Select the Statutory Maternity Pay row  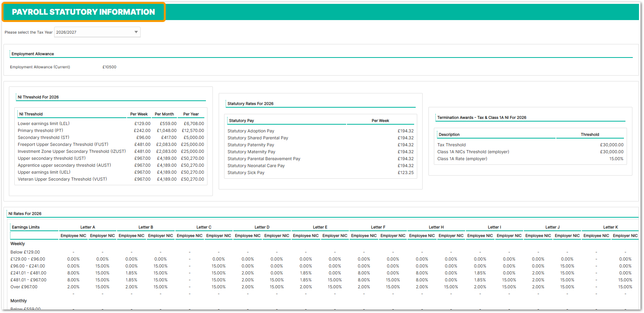coord(251,152)
